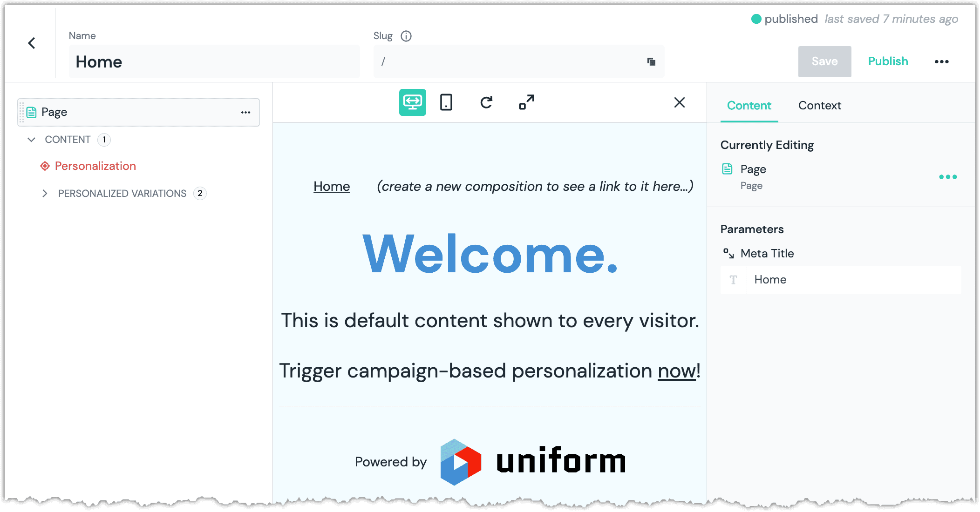
Task: Click the Meta Title input field
Action: (843, 279)
